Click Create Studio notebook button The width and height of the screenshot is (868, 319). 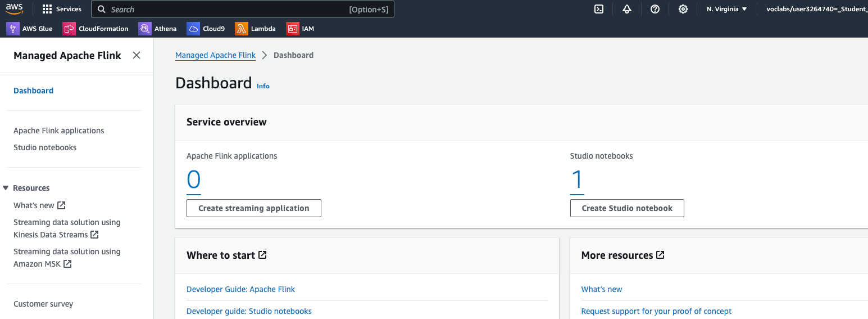point(627,208)
